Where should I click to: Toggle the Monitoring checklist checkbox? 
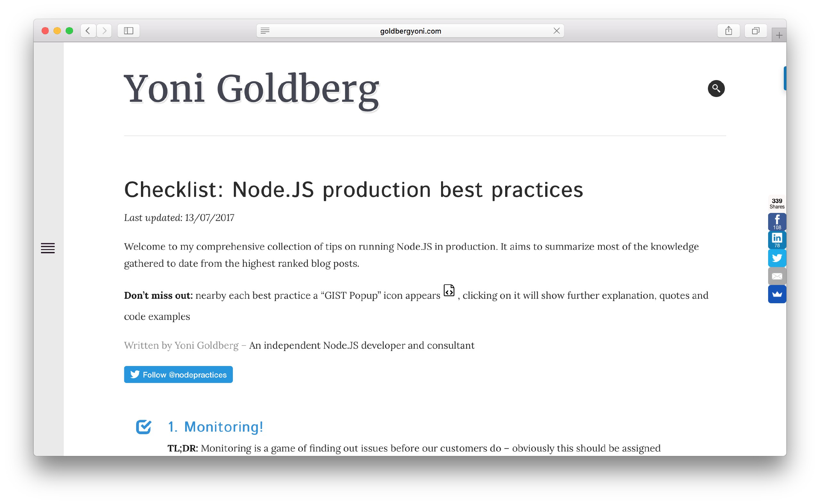pos(143,427)
